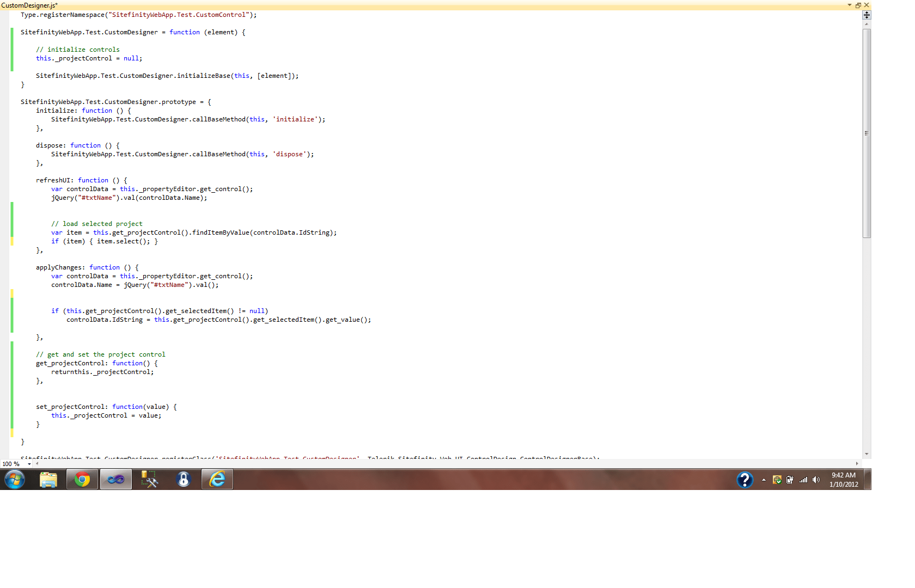Click the 'controlData.Name = jQuery' line

135,285
